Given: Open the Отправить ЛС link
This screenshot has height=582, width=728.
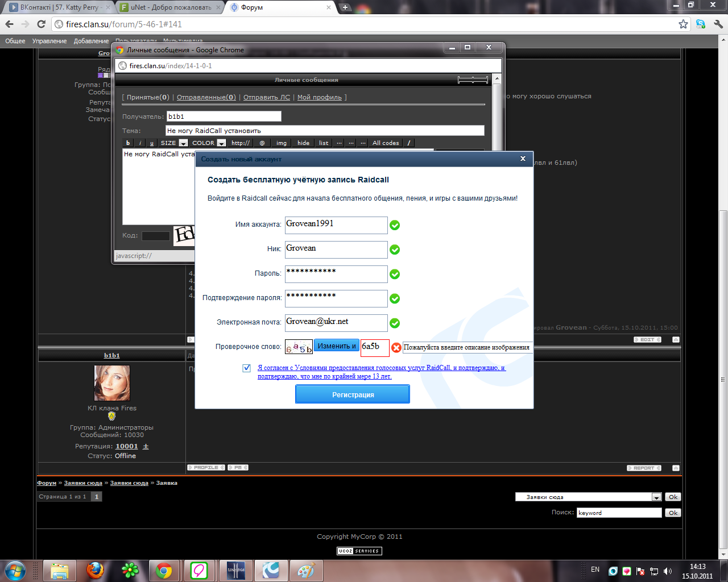Looking at the screenshot, I should coord(267,97).
